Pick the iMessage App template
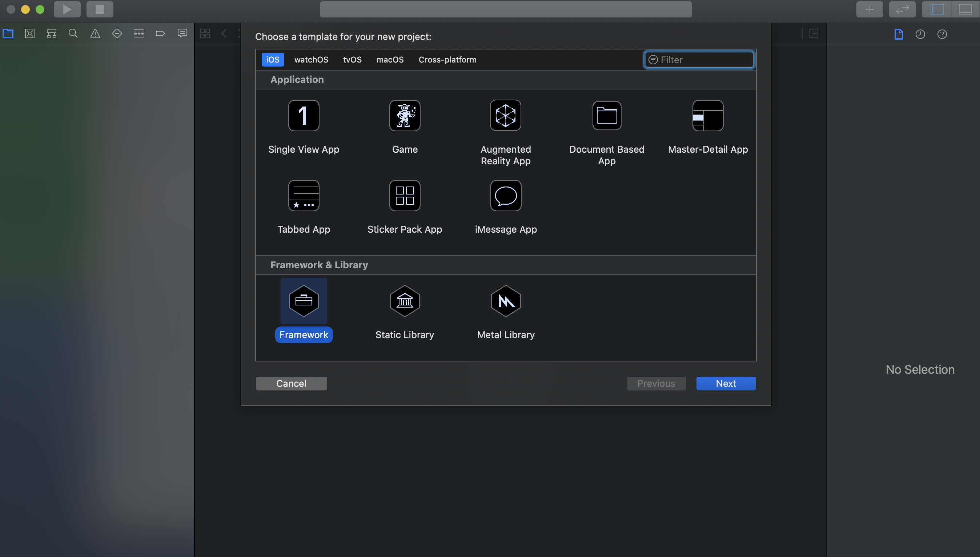 [x=506, y=196]
